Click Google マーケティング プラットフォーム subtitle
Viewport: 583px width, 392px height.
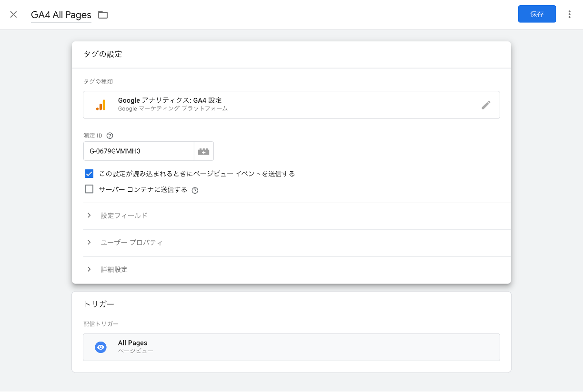[173, 108]
